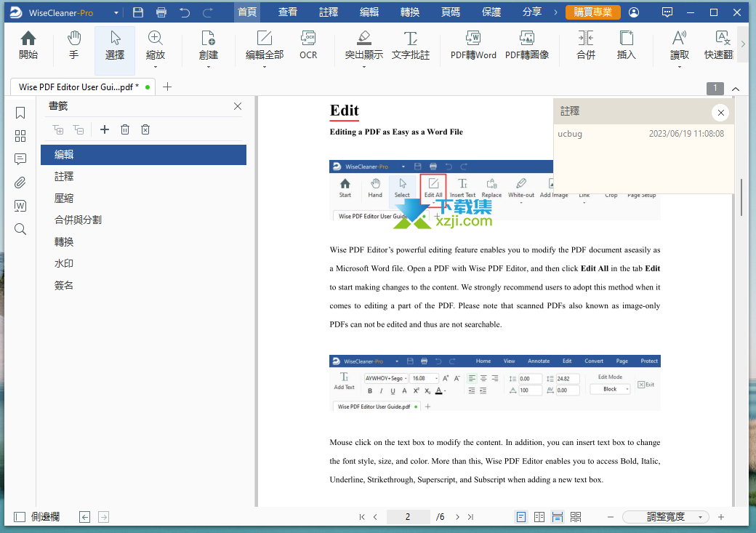Switch to the 轉換 menu tab
Screen dimensions: 756x533
click(410, 12)
